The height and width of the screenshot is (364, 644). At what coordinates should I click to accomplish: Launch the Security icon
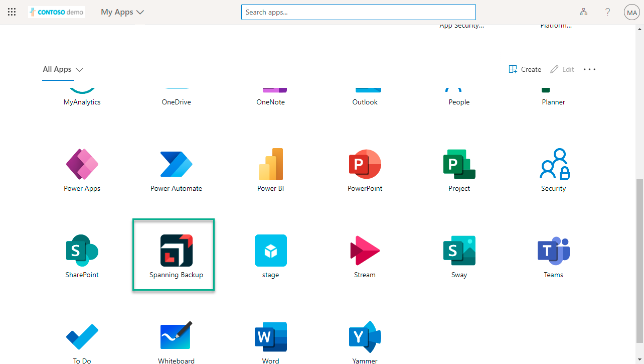[554, 164]
